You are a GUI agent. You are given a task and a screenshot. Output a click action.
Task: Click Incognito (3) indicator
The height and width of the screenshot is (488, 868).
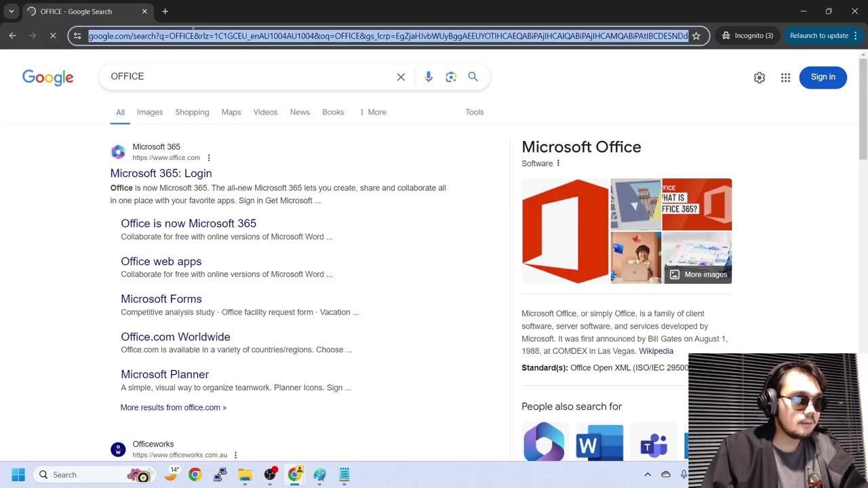747,36
